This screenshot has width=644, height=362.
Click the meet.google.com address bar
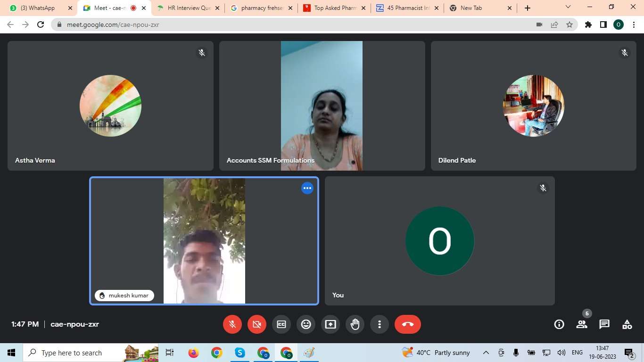pyautogui.click(x=283, y=25)
